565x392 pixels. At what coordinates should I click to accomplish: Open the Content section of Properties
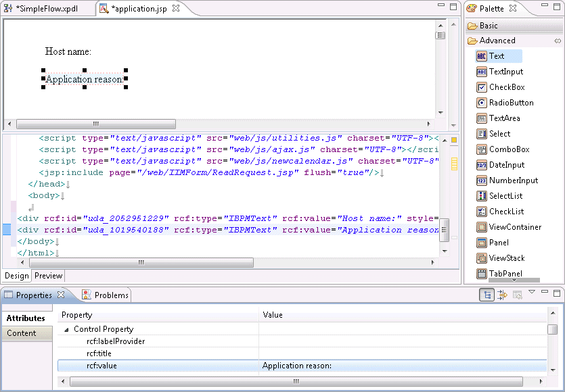click(x=22, y=333)
